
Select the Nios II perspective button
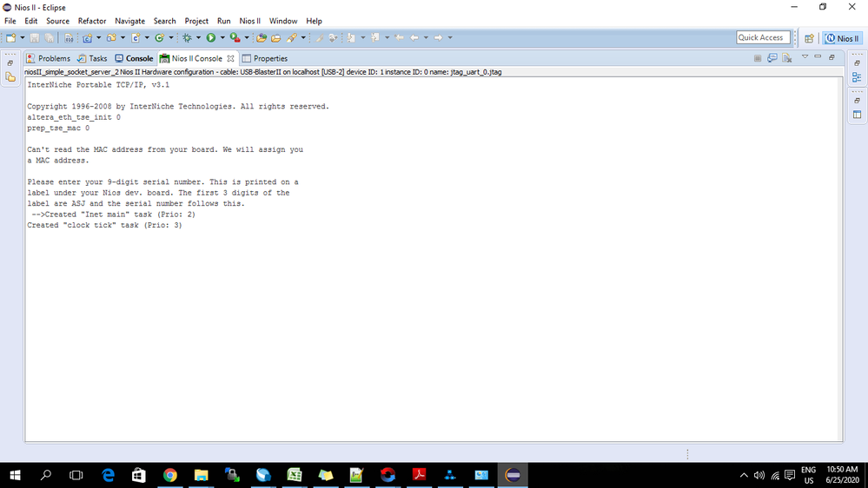pos(841,38)
